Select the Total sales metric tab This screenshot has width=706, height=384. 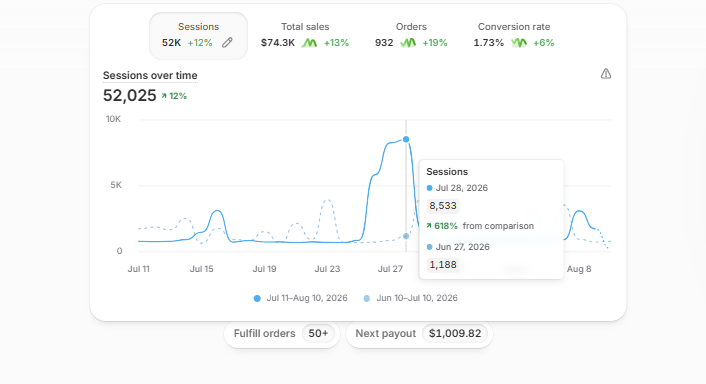(x=305, y=36)
